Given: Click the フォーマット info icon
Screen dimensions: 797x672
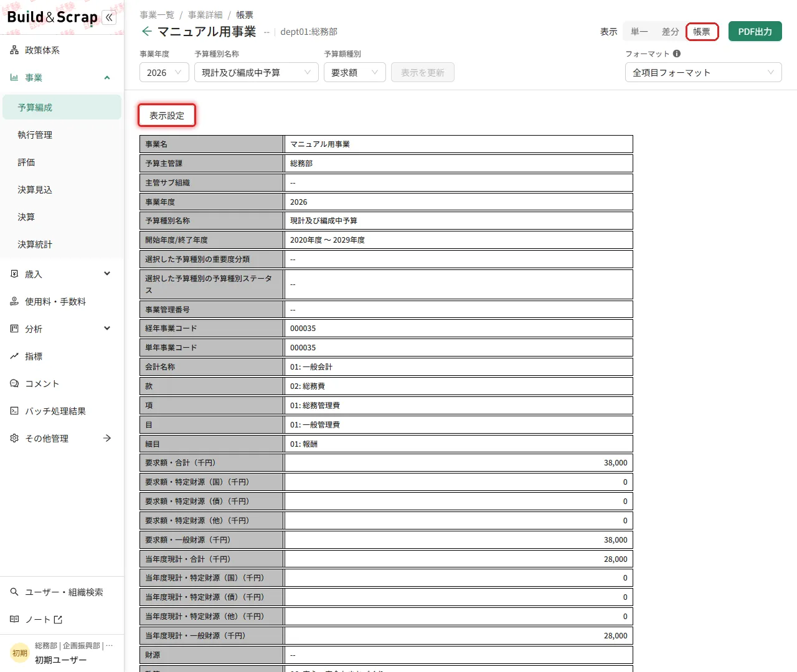Looking at the screenshot, I should [x=677, y=54].
